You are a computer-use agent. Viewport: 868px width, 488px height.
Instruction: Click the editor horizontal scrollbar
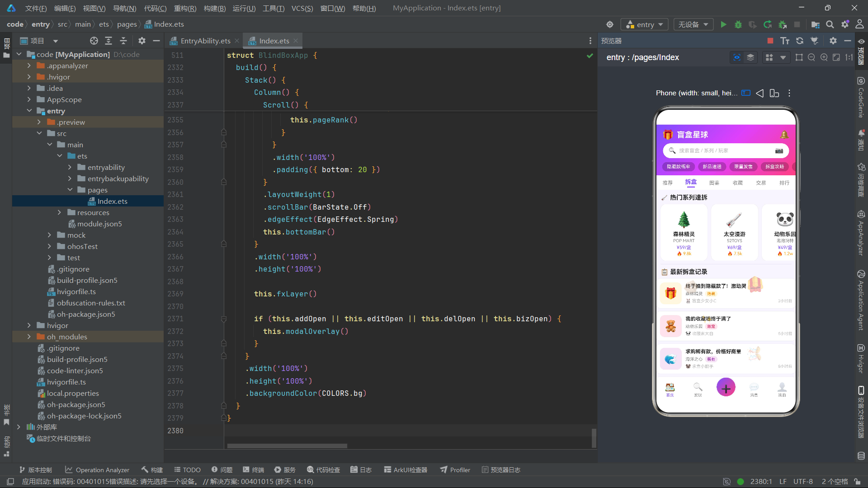pos(287,446)
